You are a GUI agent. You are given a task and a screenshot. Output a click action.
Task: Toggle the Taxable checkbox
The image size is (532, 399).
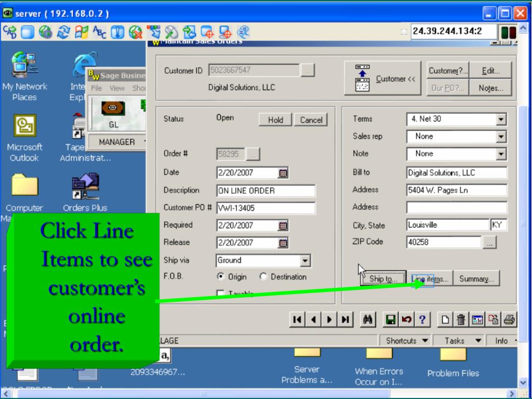(x=220, y=293)
